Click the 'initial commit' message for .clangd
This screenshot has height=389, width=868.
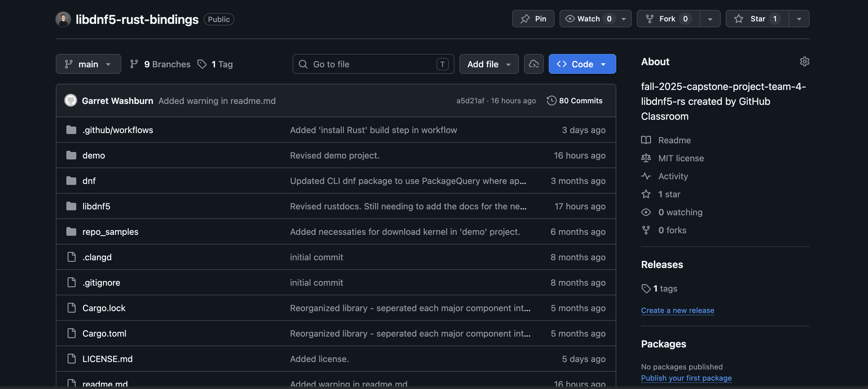click(x=317, y=257)
